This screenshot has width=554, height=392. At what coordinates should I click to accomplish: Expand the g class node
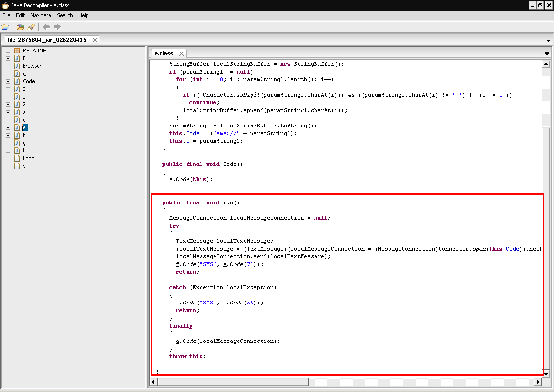[x=8, y=143]
